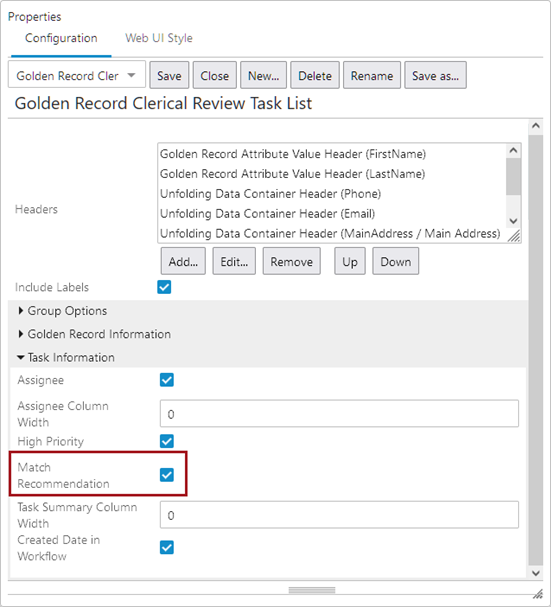Click the Headers list resize grip icon

coord(515,236)
